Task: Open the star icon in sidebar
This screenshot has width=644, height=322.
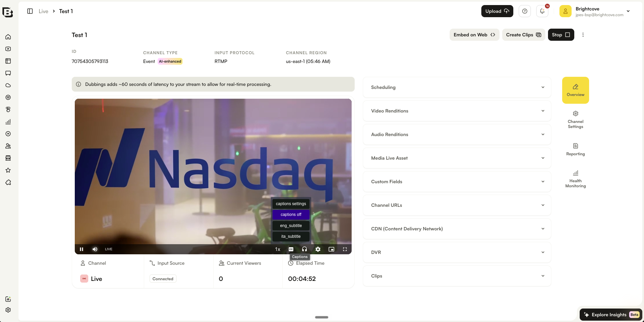Action: coord(8,170)
